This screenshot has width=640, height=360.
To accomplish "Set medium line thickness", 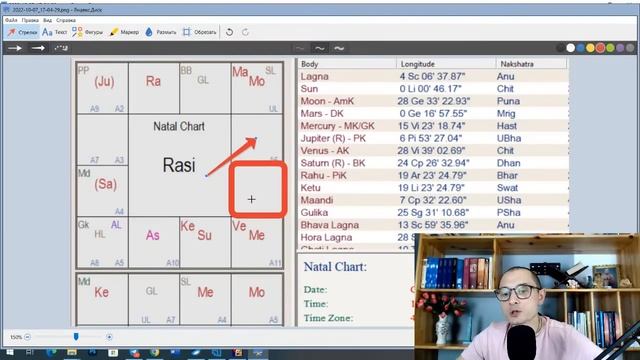I will pos(320,48).
